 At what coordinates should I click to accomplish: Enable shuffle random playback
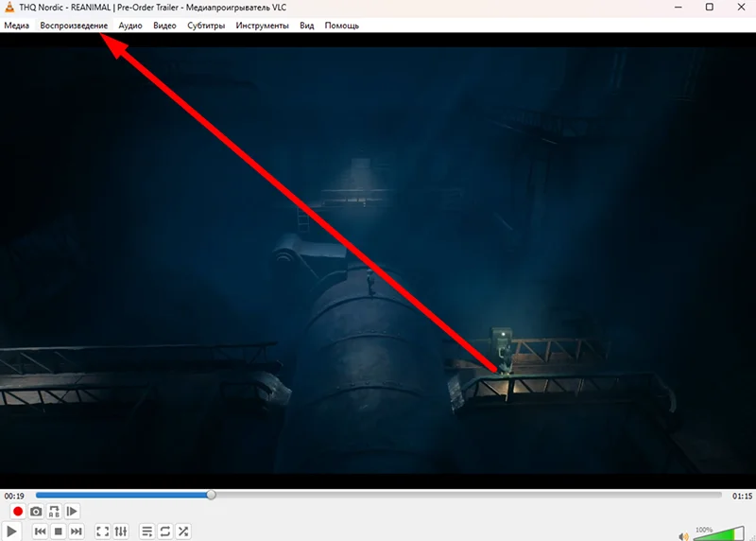click(x=183, y=532)
